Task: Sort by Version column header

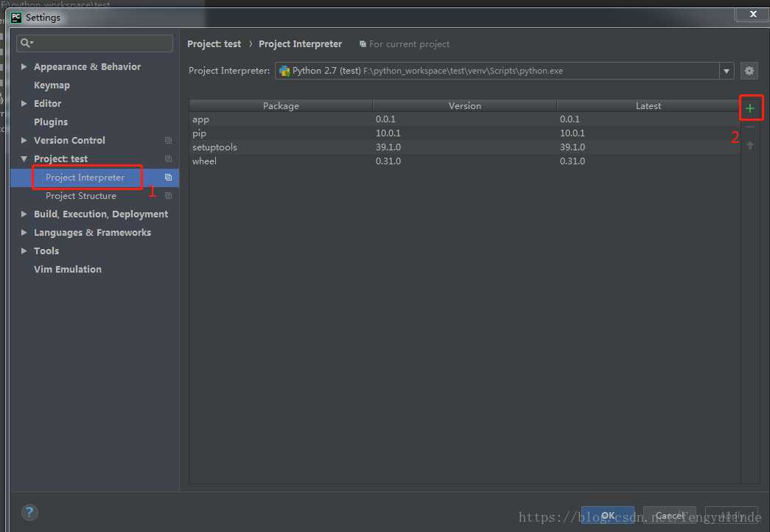Action: (x=464, y=105)
